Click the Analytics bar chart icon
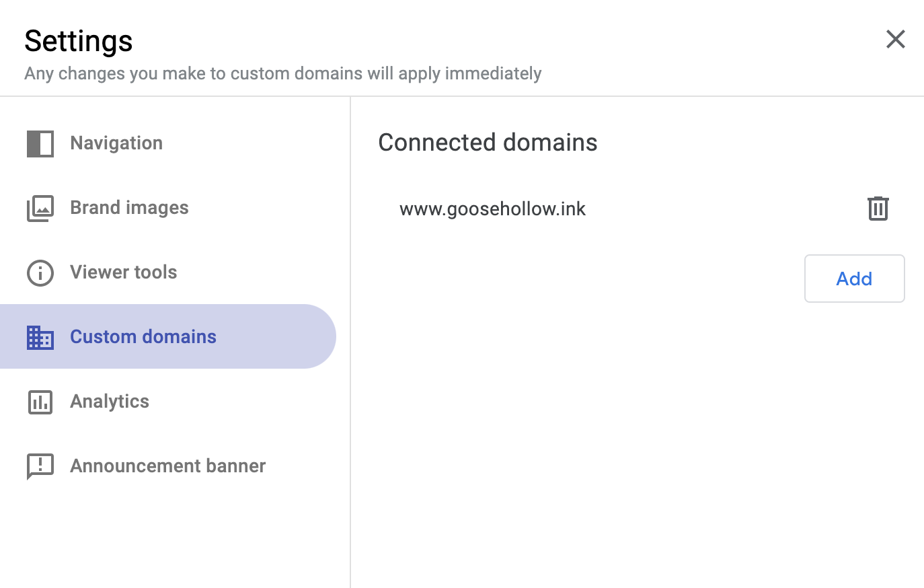 pyautogui.click(x=40, y=402)
